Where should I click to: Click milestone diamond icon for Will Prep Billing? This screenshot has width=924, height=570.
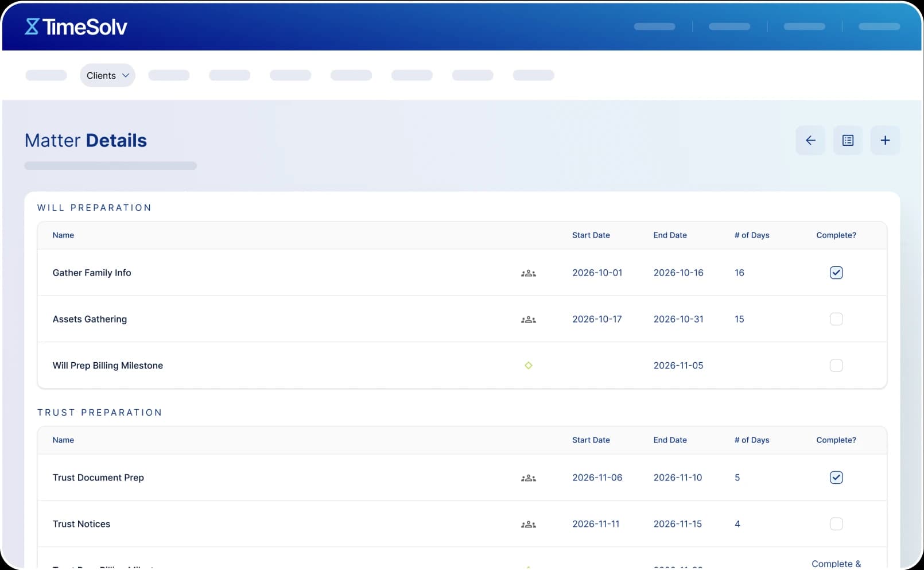[528, 366]
